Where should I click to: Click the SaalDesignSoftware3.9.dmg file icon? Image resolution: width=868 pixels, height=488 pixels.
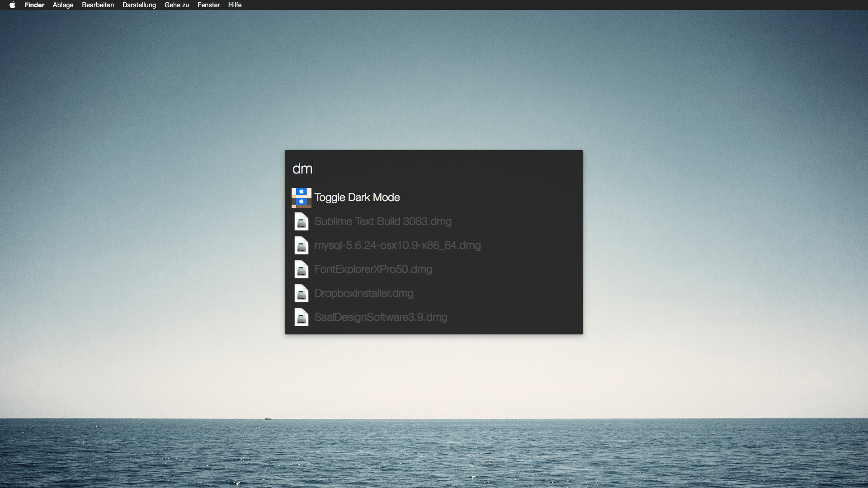point(301,317)
